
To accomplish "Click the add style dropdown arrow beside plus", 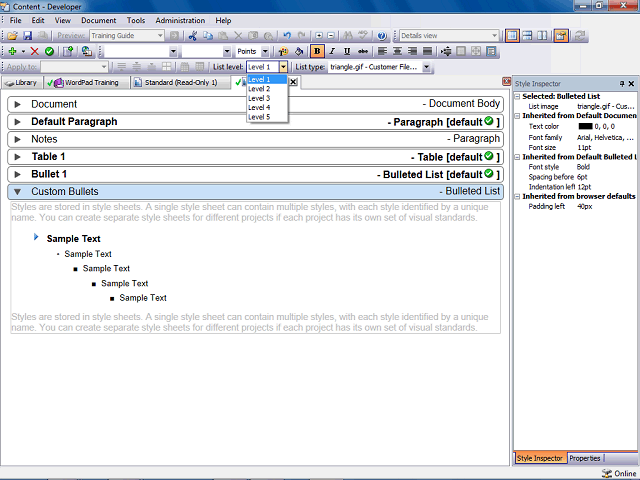I will tap(23, 51).
